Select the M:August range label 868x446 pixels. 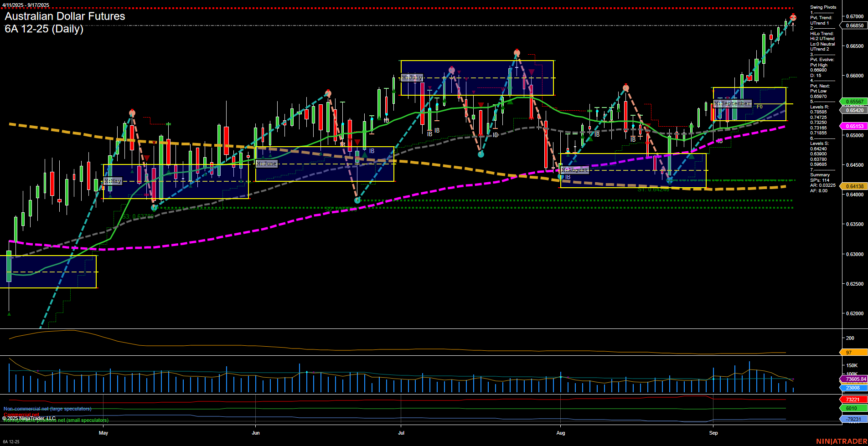pos(574,170)
